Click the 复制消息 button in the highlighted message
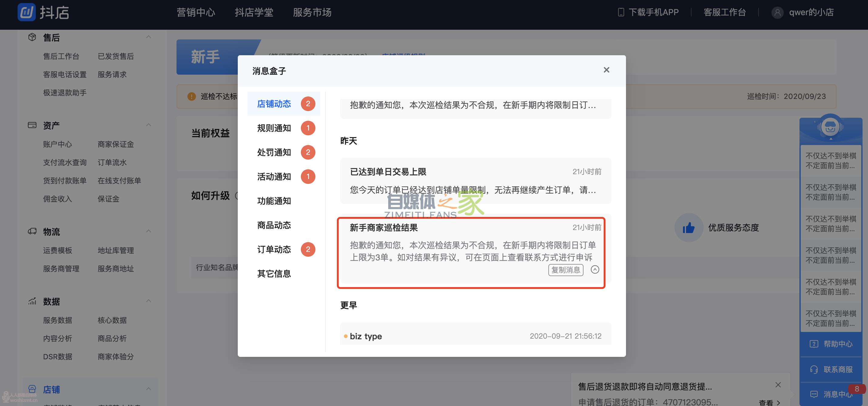868x406 pixels. [566, 270]
